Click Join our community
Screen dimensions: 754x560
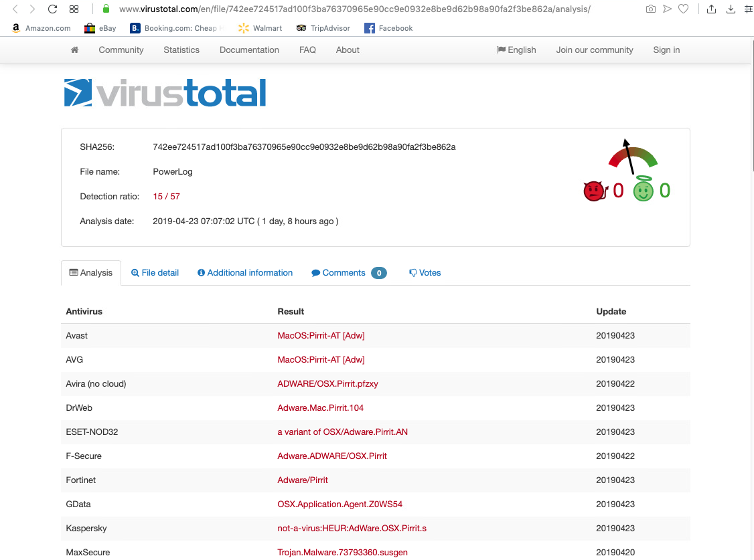[595, 50]
